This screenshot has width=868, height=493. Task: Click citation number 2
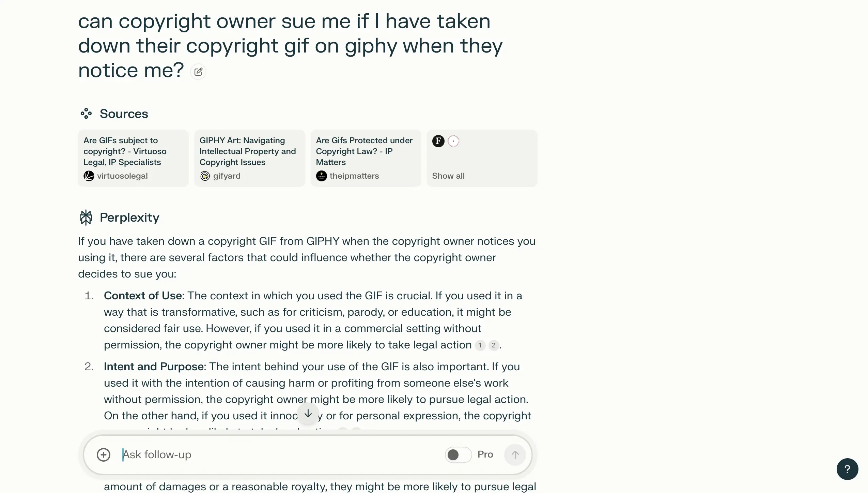(x=494, y=345)
